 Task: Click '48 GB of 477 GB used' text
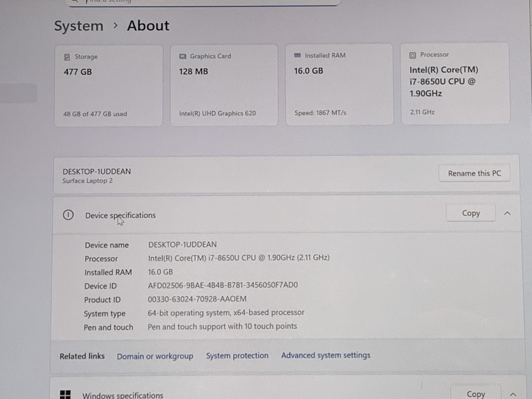(95, 114)
